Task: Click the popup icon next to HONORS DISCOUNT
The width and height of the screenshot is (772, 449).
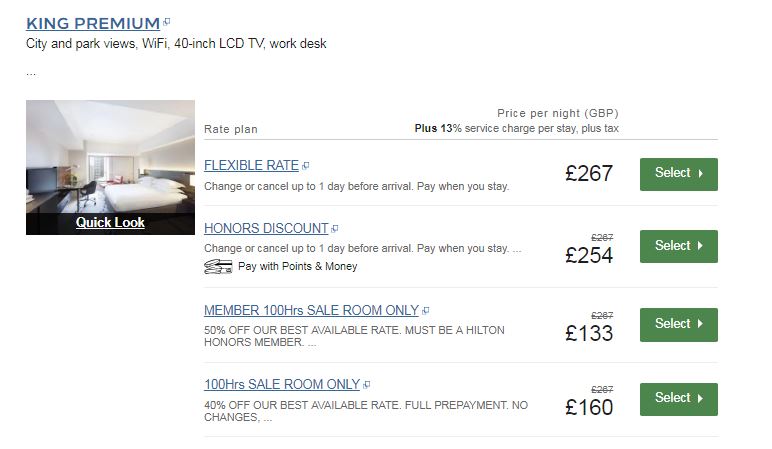Action: pyautogui.click(x=335, y=228)
